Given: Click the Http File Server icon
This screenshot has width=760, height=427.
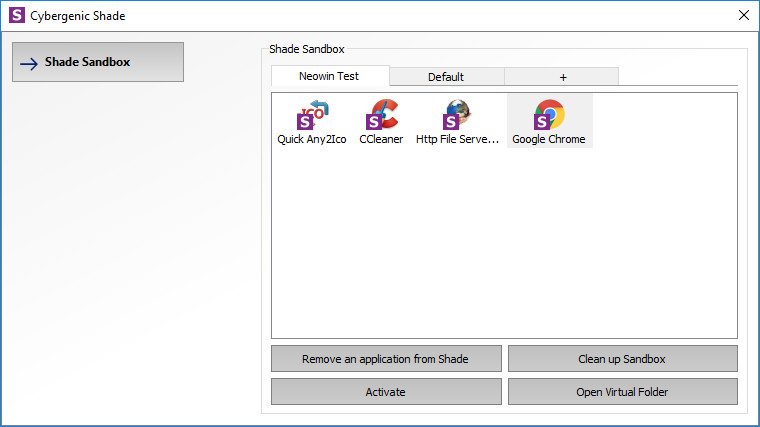Looking at the screenshot, I should pos(457,114).
